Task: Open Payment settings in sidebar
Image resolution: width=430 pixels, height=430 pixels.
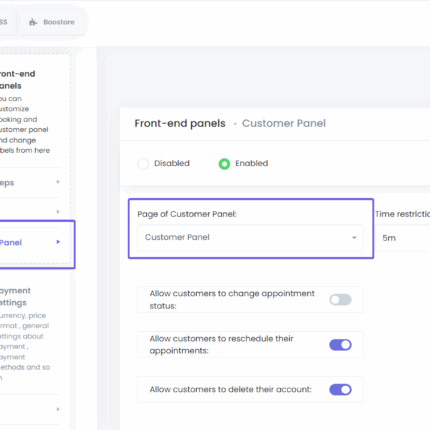Action: (x=15, y=297)
